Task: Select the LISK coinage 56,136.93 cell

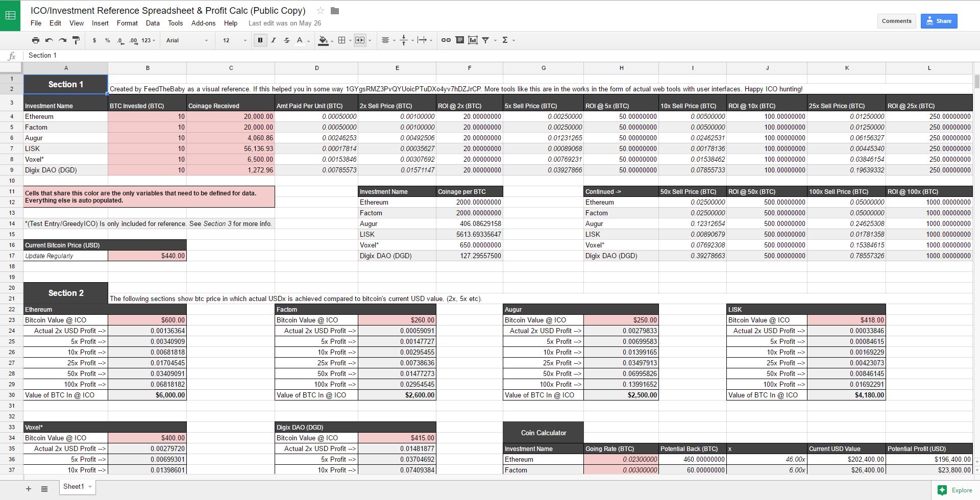Action: pyautogui.click(x=231, y=148)
